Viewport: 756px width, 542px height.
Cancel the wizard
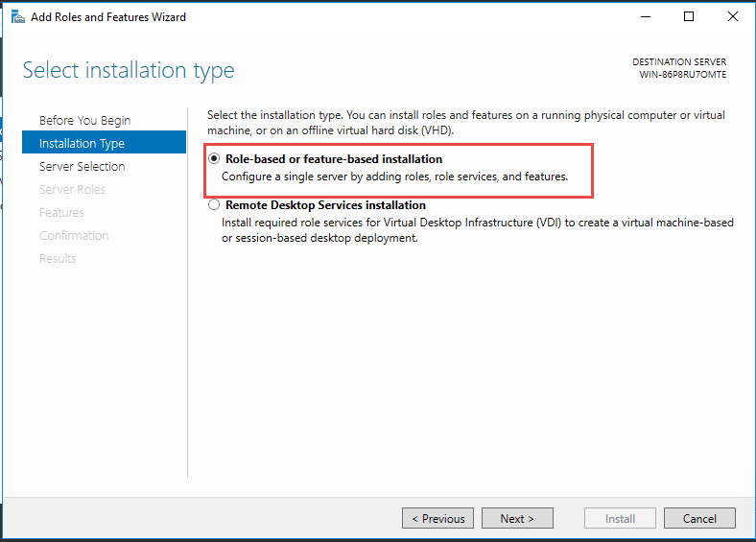click(699, 518)
